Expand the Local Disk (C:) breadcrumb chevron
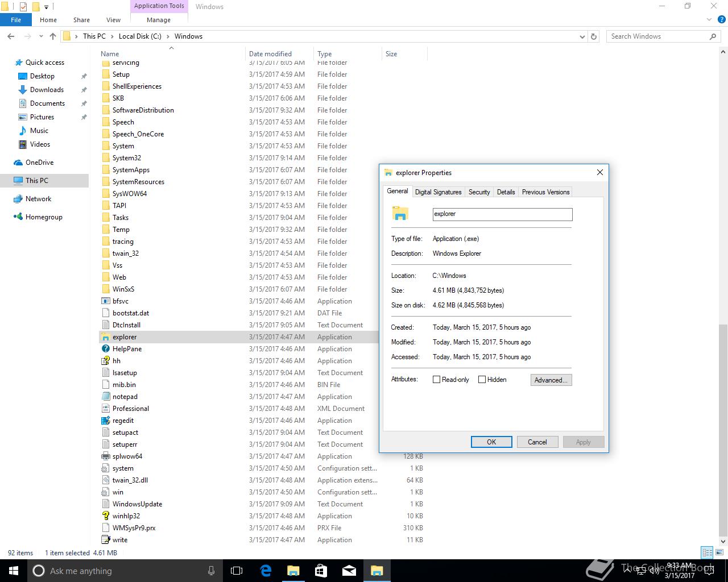728x582 pixels. click(x=168, y=36)
